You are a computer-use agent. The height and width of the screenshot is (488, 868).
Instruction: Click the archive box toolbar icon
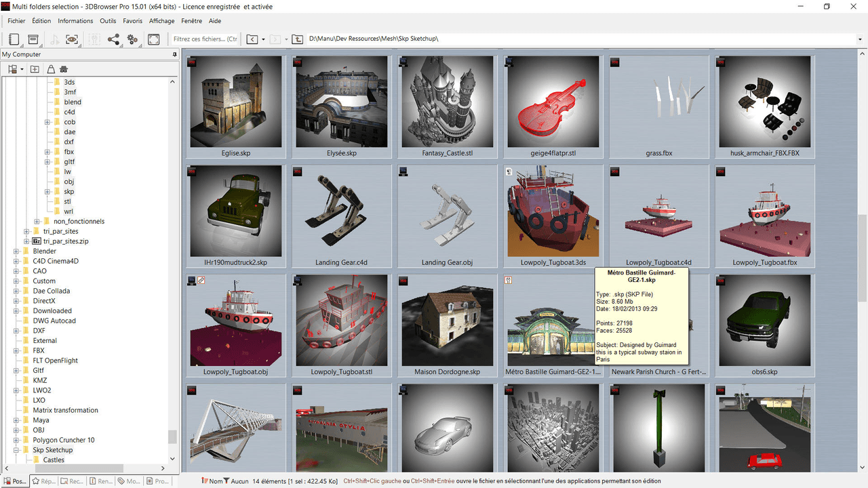pyautogui.click(x=33, y=39)
